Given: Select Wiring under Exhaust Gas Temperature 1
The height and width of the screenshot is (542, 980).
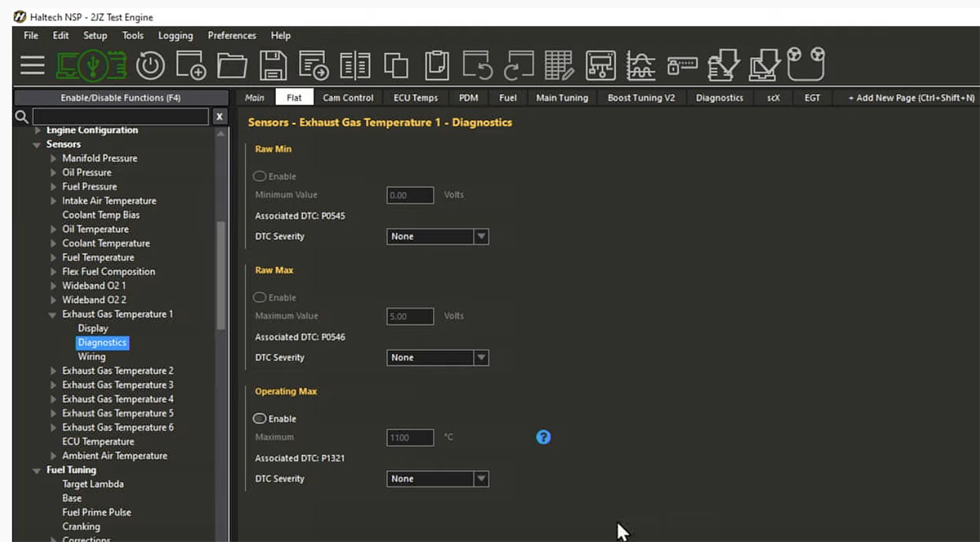Looking at the screenshot, I should (x=91, y=357).
